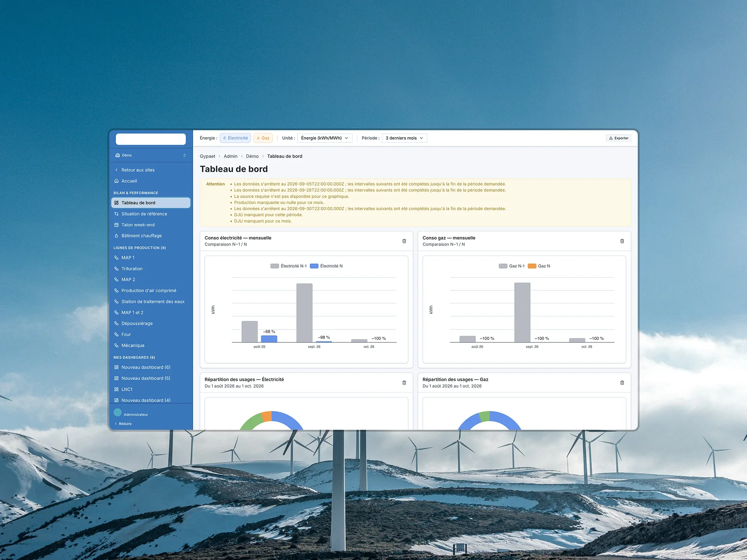Go to Gypaet breadcrumb

click(207, 156)
